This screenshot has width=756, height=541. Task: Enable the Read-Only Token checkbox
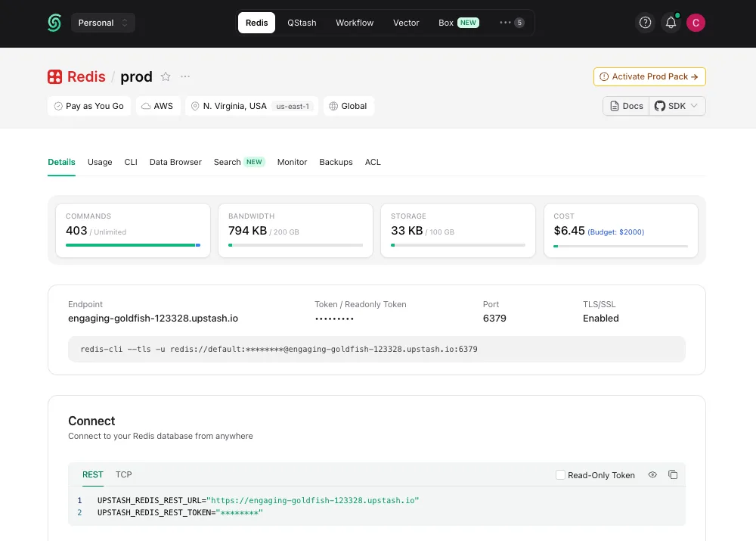560,475
